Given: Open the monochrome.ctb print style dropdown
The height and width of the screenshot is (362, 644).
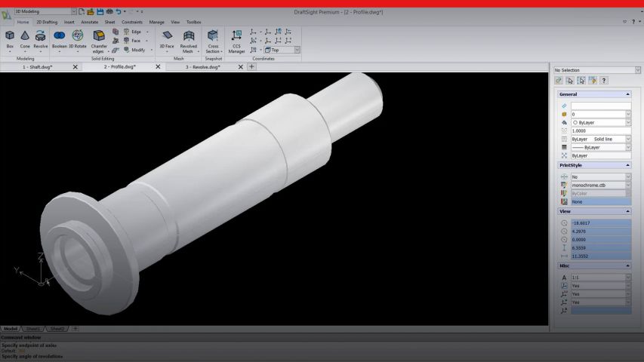Looking at the screenshot, I should tap(628, 186).
